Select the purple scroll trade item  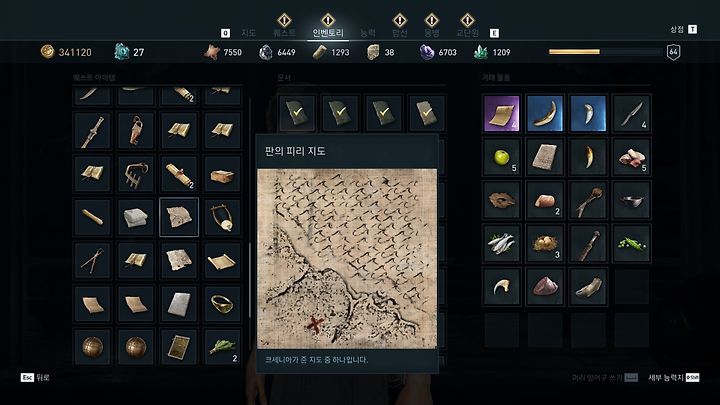point(501,113)
